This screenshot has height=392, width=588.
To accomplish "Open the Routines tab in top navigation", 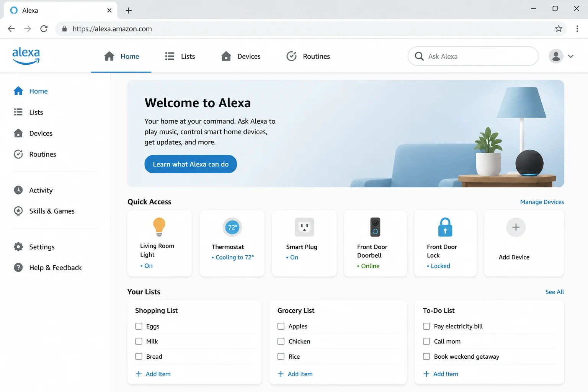I will click(x=308, y=56).
